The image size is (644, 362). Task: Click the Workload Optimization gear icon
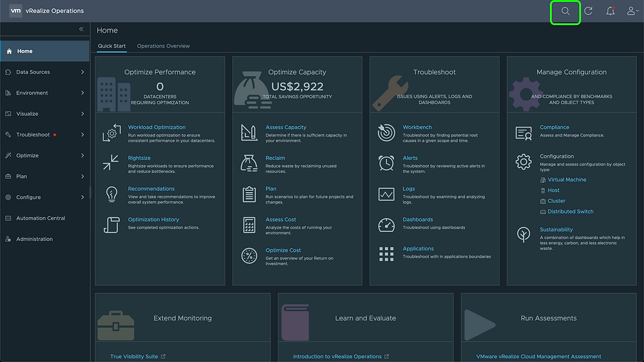tap(111, 133)
